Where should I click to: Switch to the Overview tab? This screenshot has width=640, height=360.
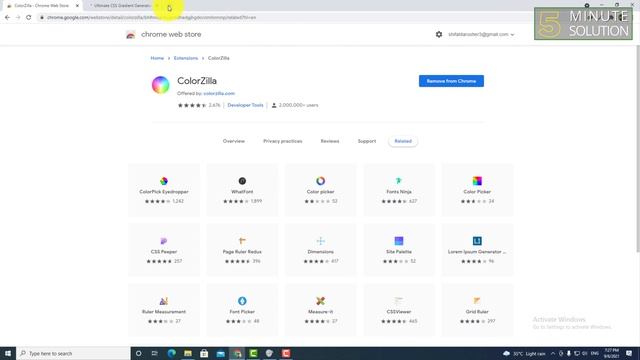pos(233,141)
